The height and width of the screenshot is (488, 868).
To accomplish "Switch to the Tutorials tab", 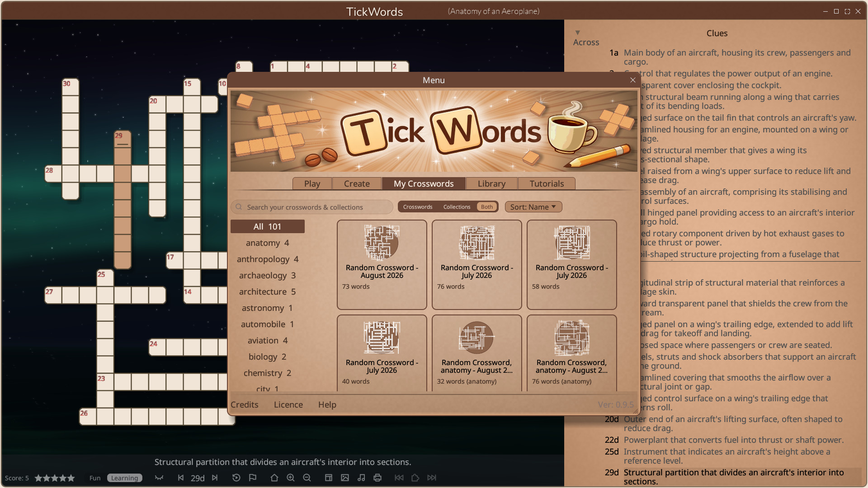I will [x=547, y=183].
